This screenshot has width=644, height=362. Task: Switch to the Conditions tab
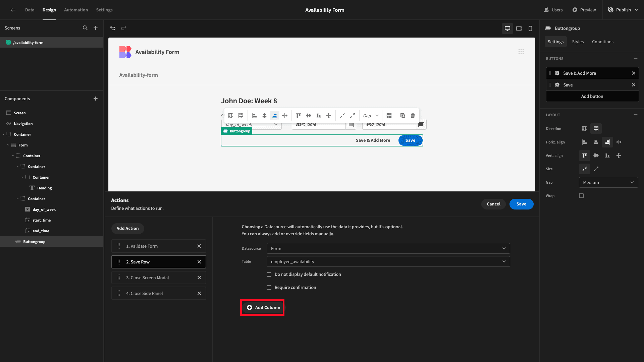click(602, 42)
